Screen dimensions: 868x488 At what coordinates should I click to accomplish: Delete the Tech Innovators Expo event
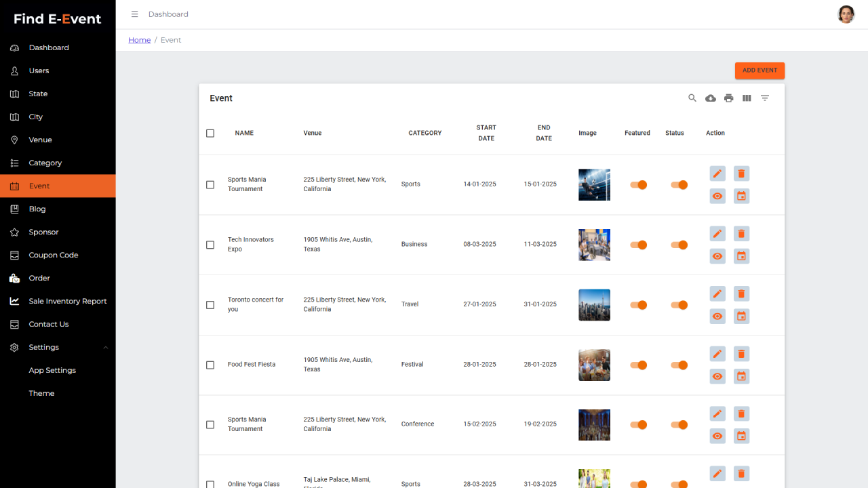tap(741, 233)
